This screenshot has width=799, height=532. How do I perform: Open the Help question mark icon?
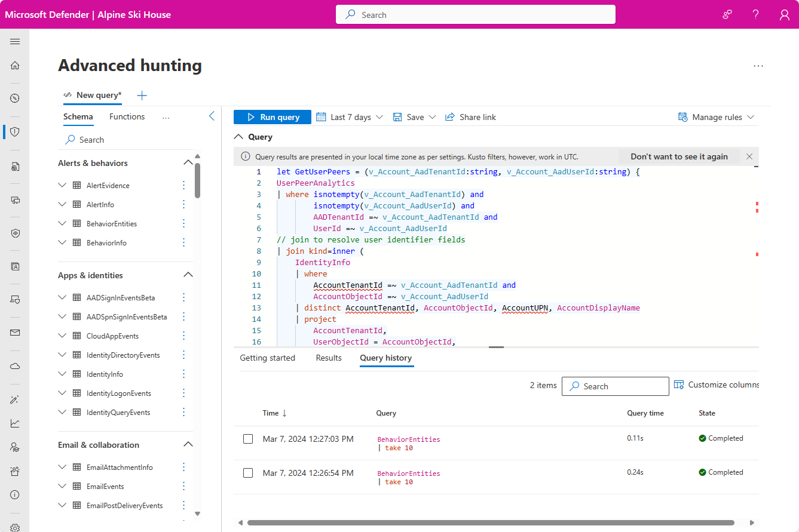(755, 14)
